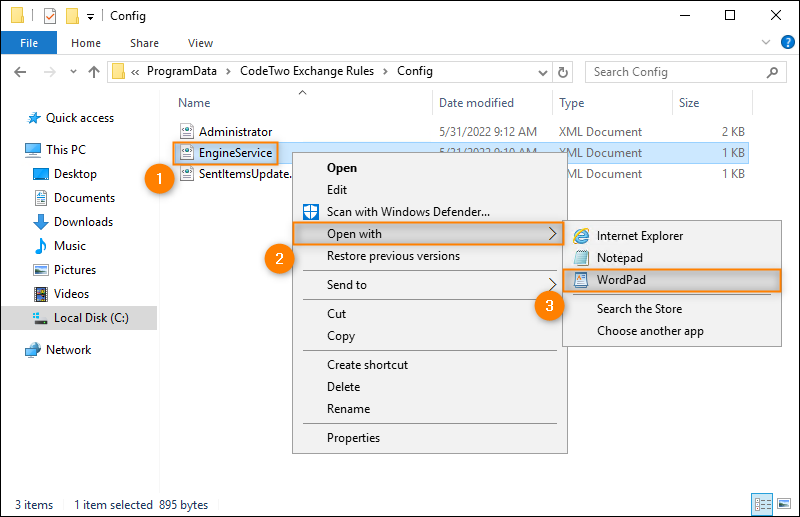Screen dimensions: 800x517
Task: Open with Internet Explorer
Action: pos(672,236)
